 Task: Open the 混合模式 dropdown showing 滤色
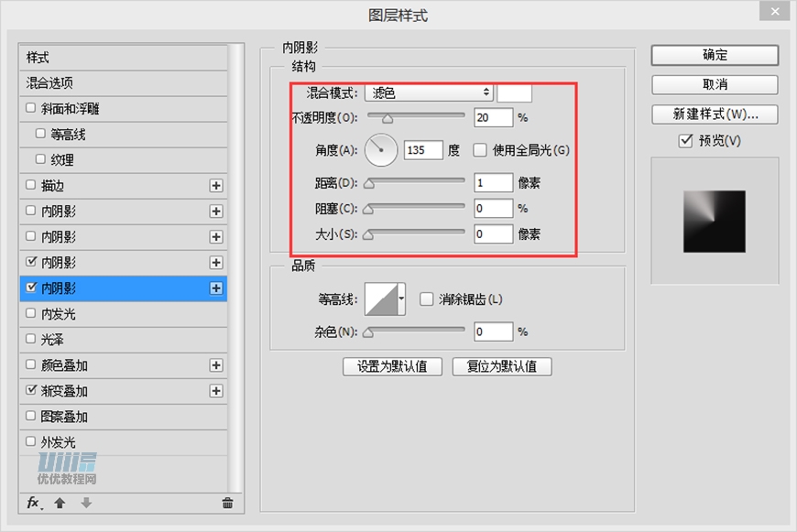429,92
